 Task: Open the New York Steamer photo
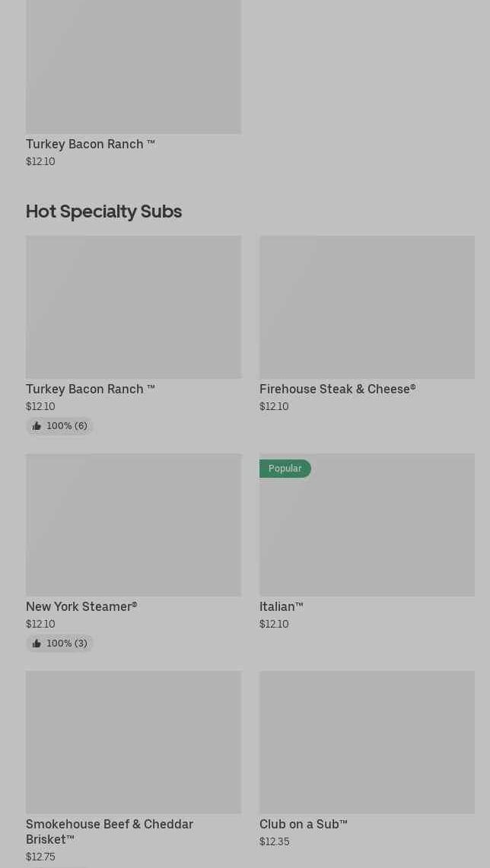point(133,525)
